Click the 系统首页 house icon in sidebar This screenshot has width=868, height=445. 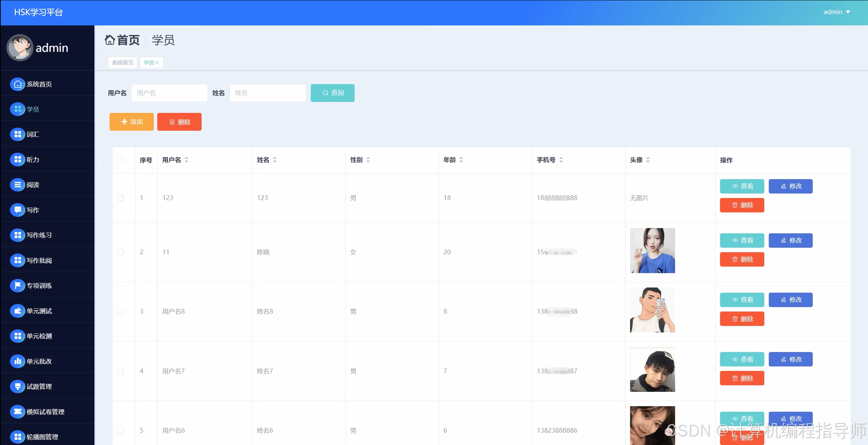click(17, 84)
